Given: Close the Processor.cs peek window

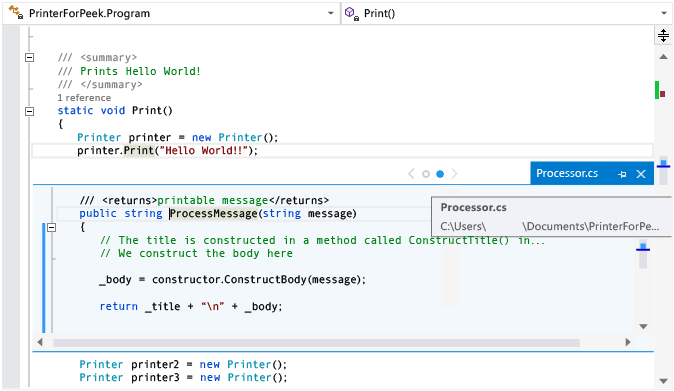Looking at the screenshot, I should [x=641, y=174].
